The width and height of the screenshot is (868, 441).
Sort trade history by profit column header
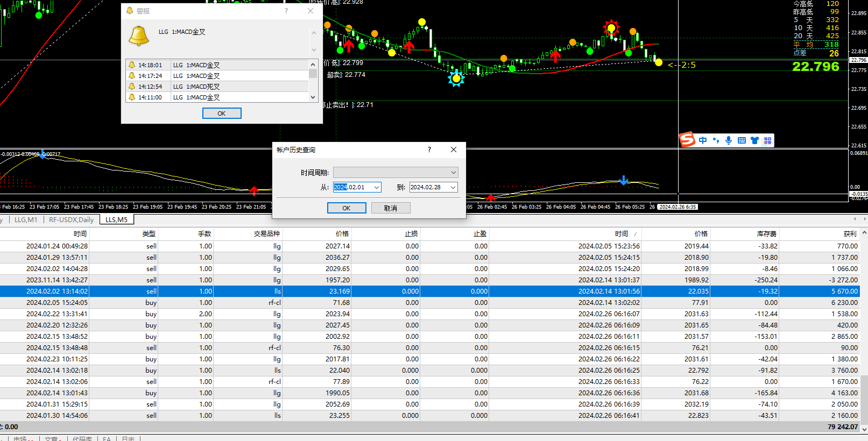850,233
